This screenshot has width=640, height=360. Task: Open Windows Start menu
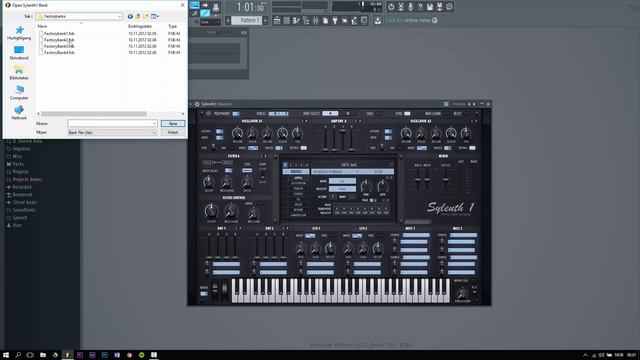point(6,355)
